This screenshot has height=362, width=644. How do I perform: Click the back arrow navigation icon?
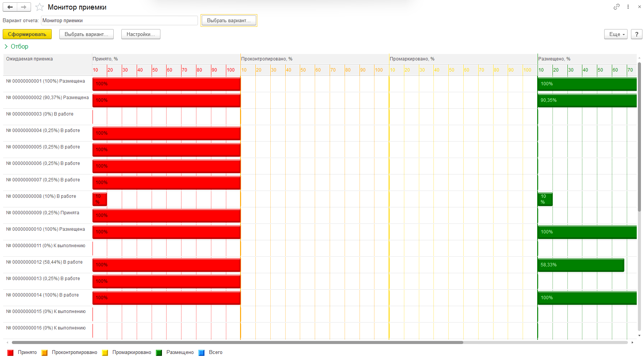[10, 7]
